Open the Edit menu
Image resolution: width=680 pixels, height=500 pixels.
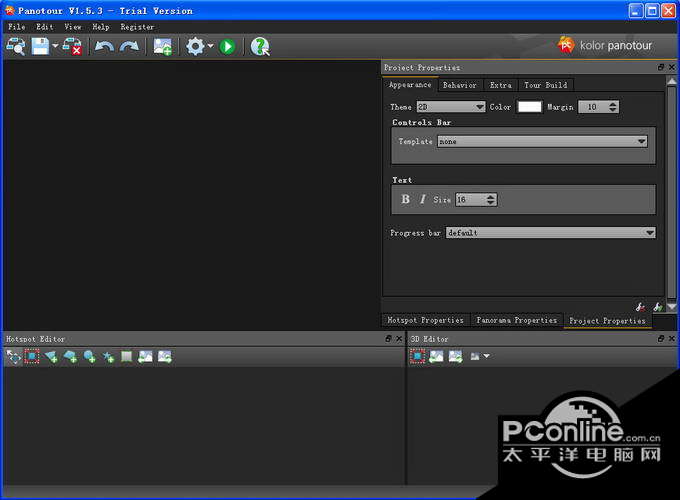pyautogui.click(x=45, y=27)
